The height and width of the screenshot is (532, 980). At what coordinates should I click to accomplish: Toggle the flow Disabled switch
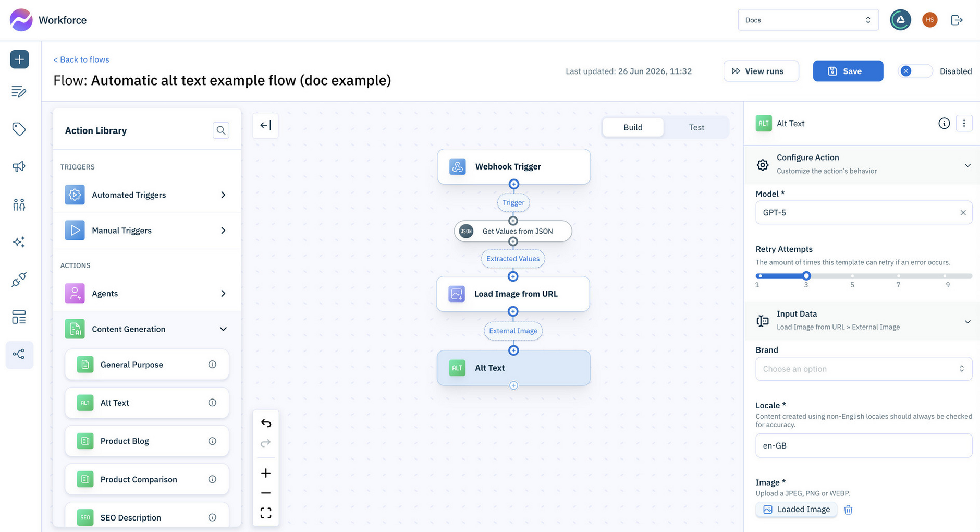[915, 71]
